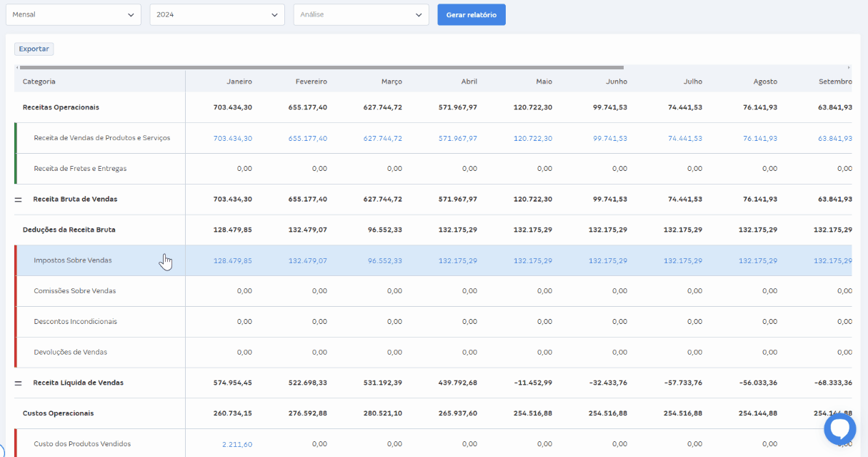Viewport: 868px width, 457px height.
Task: Click the table's left scroll arrow
Action: (x=17, y=67)
